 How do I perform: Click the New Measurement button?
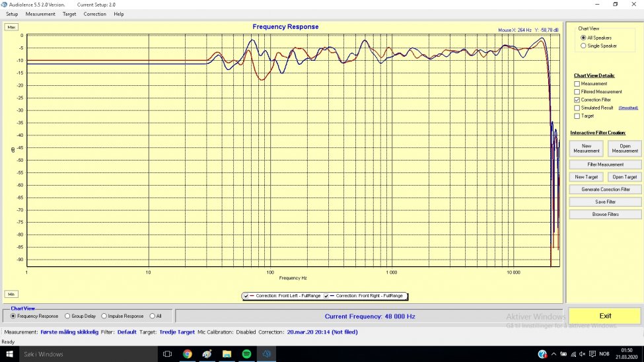pos(587,149)
